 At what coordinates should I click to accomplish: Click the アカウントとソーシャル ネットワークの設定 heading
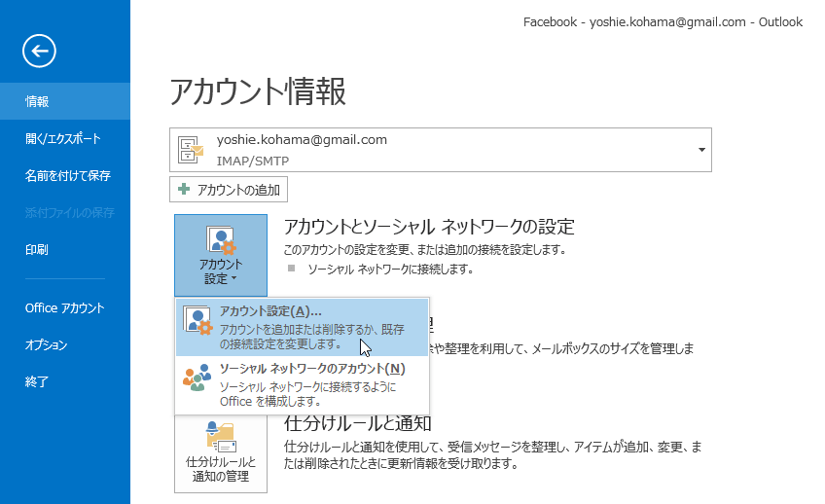point(429,227)
